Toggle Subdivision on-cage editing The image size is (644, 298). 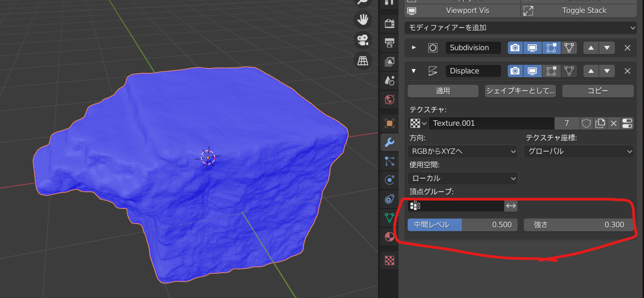coord(568,48)
